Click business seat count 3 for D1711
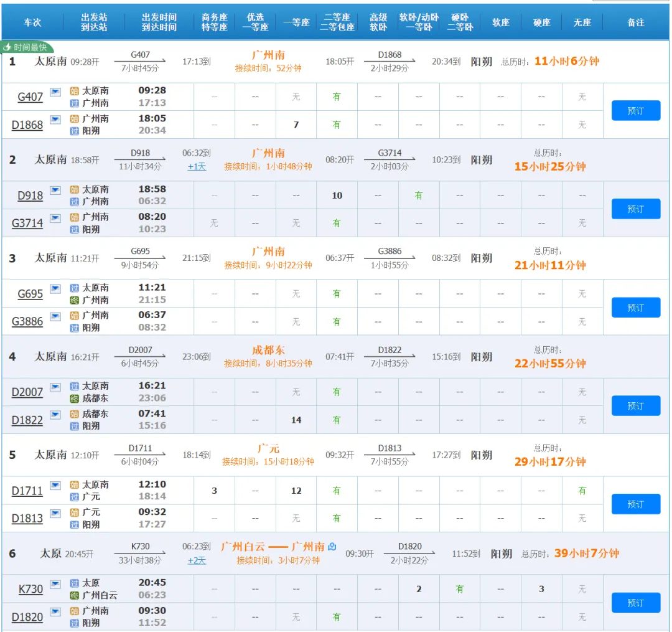The image size is (672, 632). [214, 491]
